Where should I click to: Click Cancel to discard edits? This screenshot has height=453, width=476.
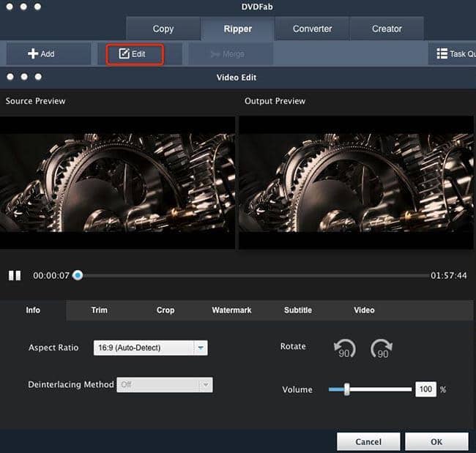tap(368, 442)
